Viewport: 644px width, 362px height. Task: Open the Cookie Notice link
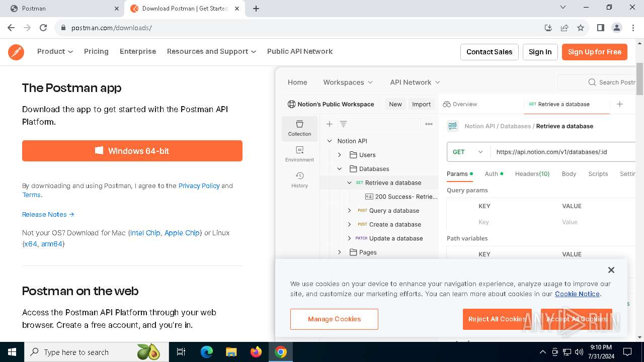pyautogui.click(x=577, y=294)
